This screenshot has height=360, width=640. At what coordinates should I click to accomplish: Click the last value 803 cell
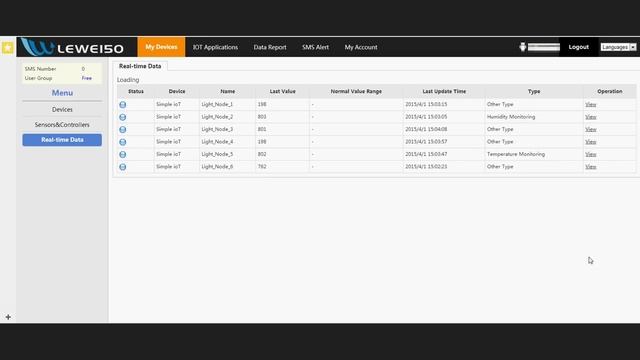262,117
